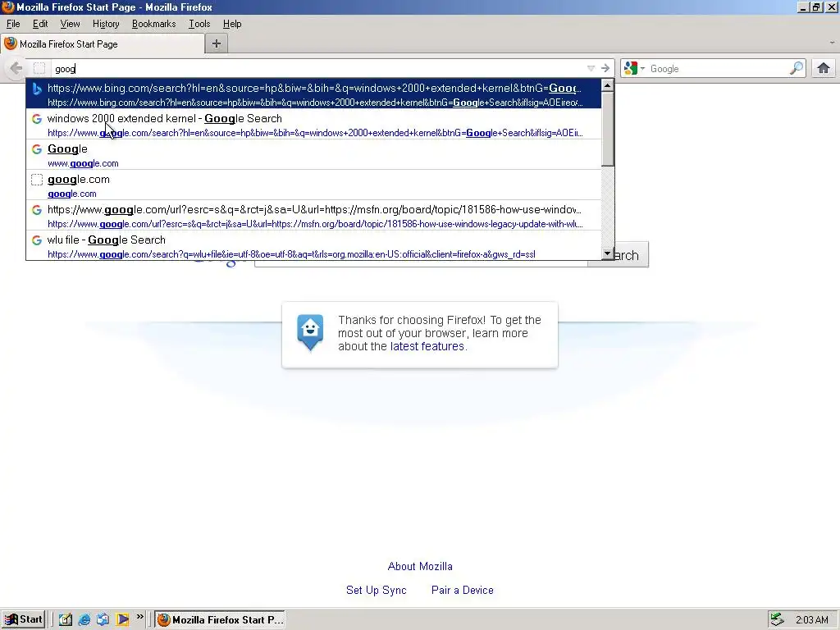Select 'wlu file - Google Search' suggestion
Image resolution: width=840 pixels, height=630 pixels.
click(314, 246)
